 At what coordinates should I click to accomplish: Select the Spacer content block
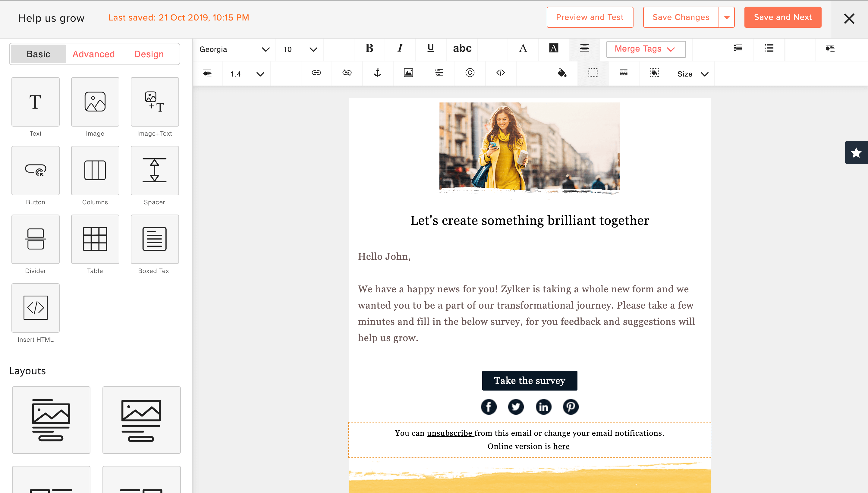click(155, 171)
